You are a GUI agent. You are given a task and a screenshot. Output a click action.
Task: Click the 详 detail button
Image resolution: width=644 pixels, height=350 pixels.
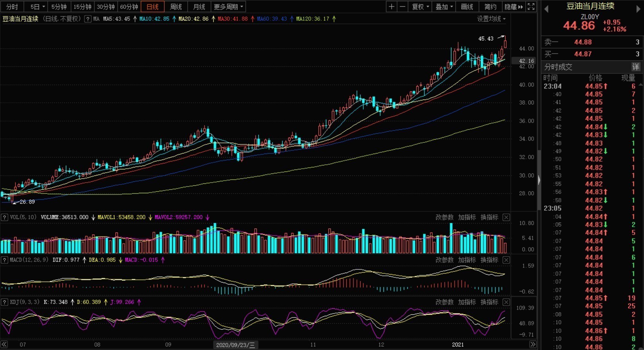tap(636, 67)
